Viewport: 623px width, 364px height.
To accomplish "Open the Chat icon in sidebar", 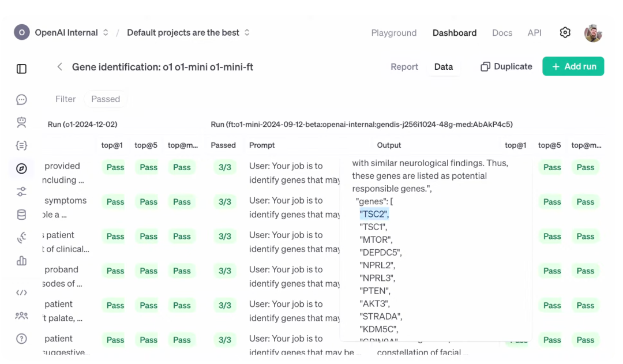I will [21, 100].
